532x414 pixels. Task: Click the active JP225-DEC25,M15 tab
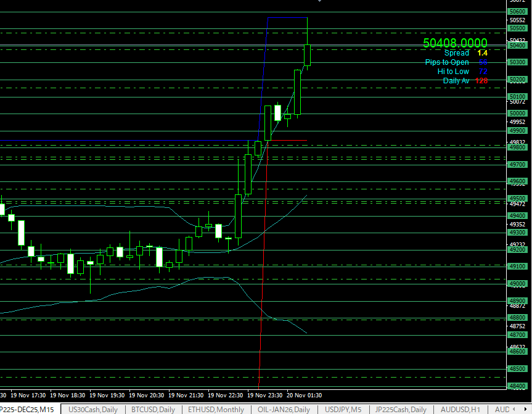pyautogui.click(x=28, y=409)
